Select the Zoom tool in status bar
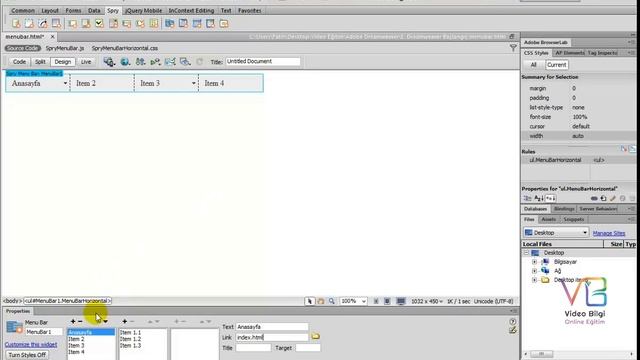640x360 pixels. (332, 301)
